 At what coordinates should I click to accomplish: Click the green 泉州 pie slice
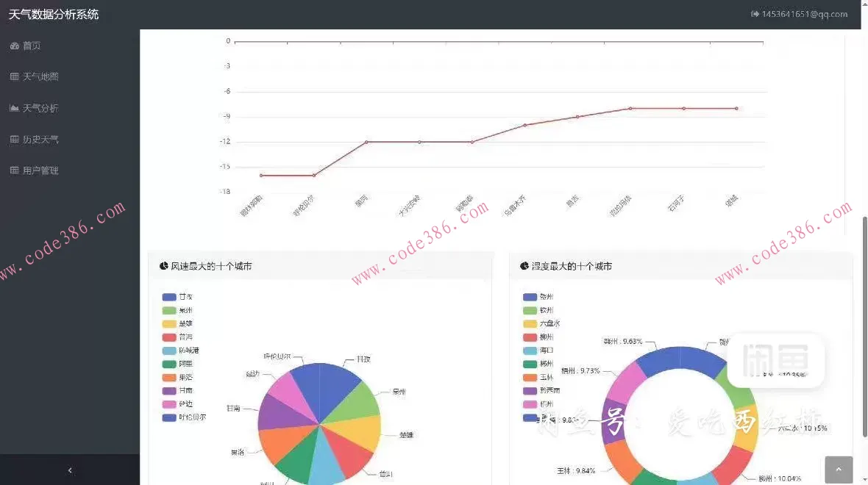click(x=355, y=402)
